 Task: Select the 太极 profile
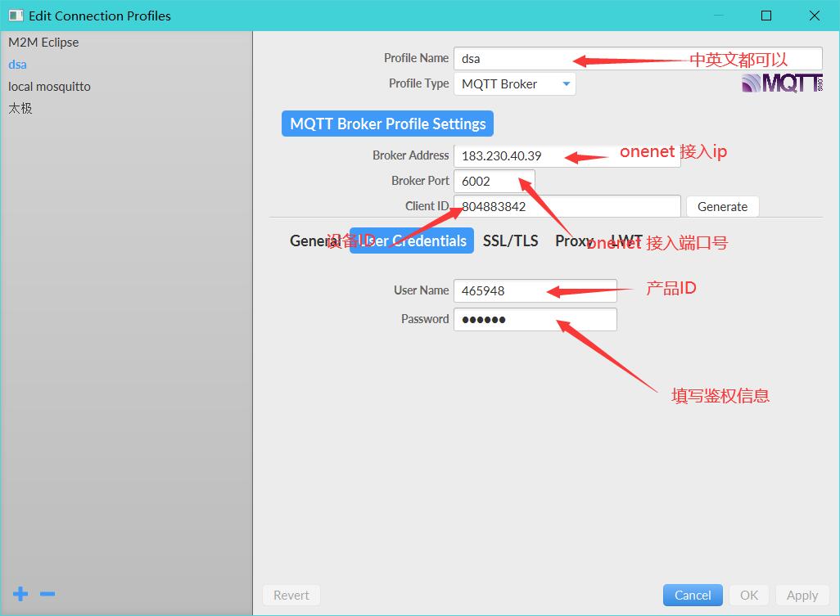pyautogui.click(x=20, y=108)
